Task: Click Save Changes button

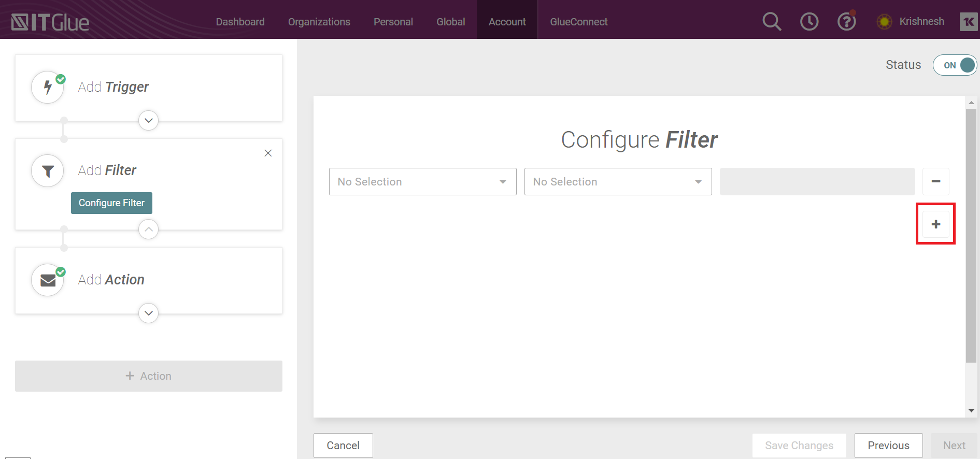Action: coord(799,446)
